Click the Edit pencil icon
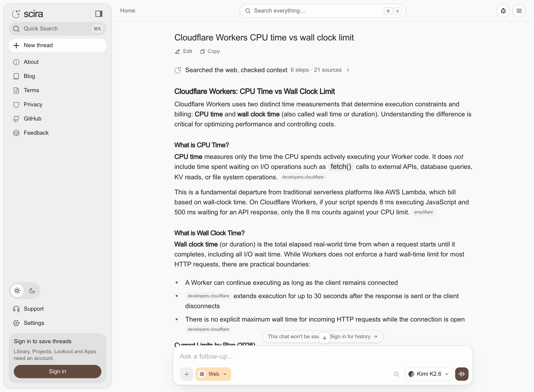Screen dimensions: 534x392 coord(178,52)
